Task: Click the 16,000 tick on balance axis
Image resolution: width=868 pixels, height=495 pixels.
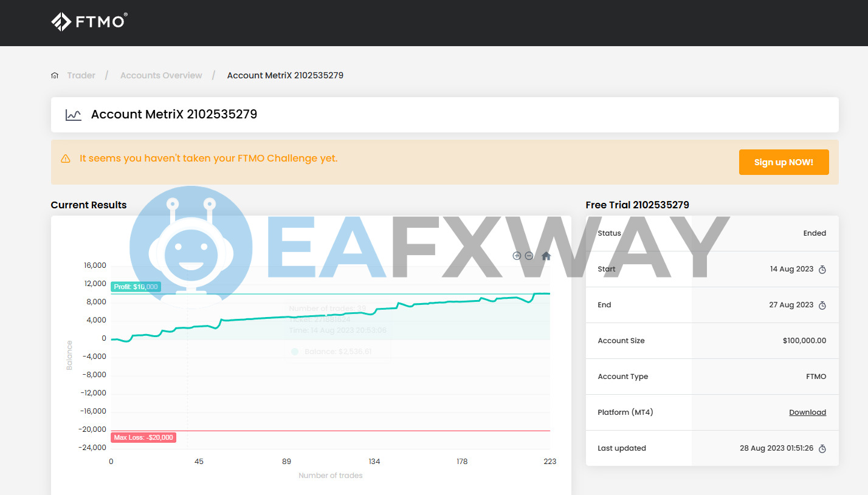Action: [x=94, y=265]
